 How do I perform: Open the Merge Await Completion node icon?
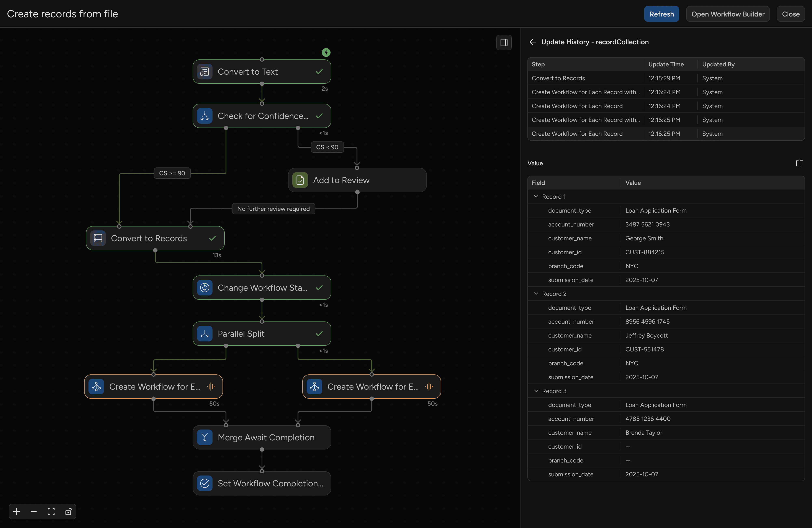[x=204, y=437]
